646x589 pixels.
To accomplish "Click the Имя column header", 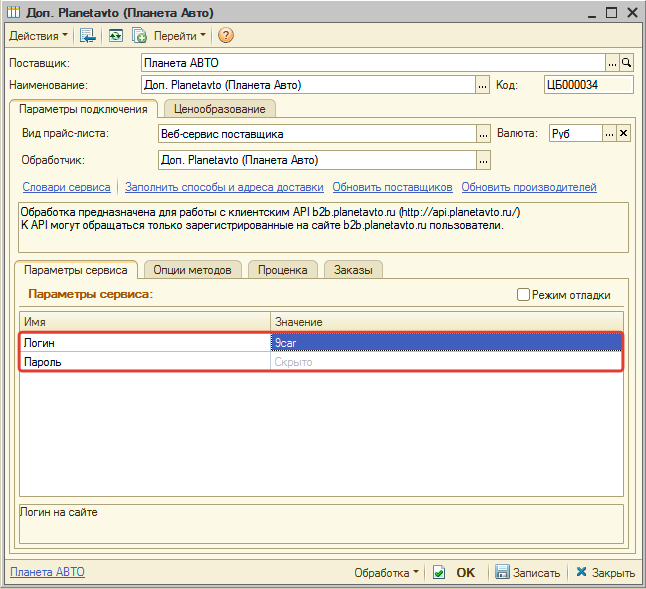I will click(145, 322).
